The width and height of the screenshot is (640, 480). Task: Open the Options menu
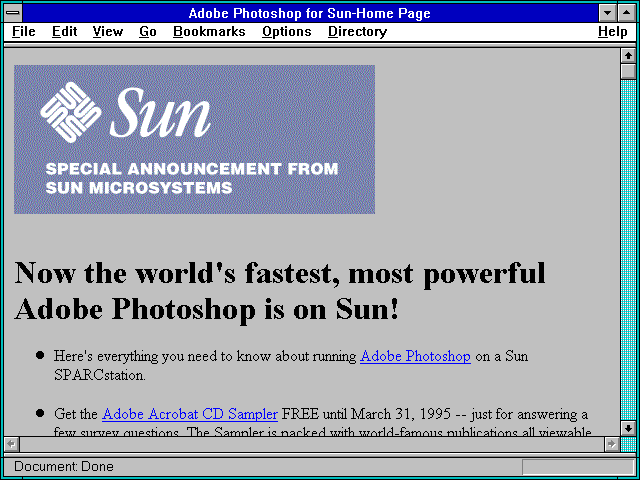(x=287, y=32)
